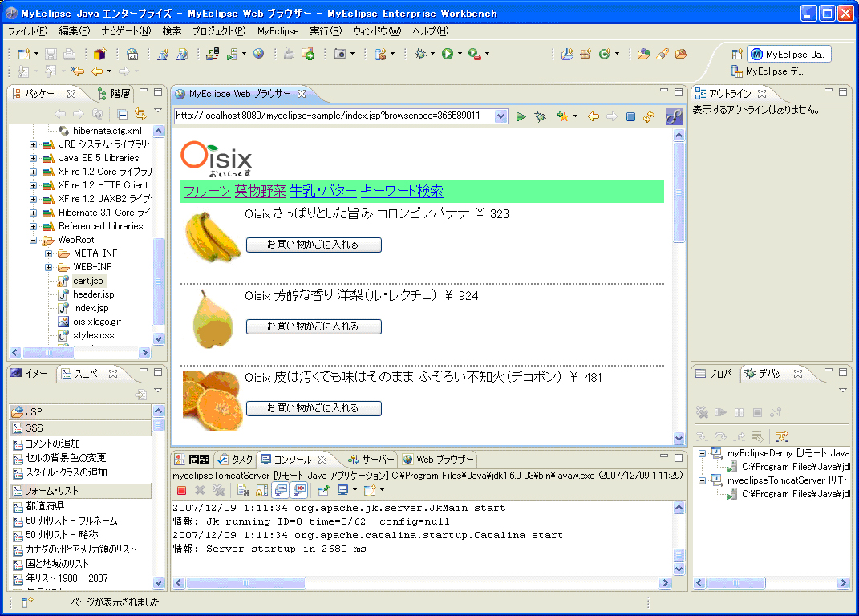This screenshot has width=859, height=616.
Task: Click the Save icon in main toolbar
Action: pyautogui.click(x=51, y=54)
